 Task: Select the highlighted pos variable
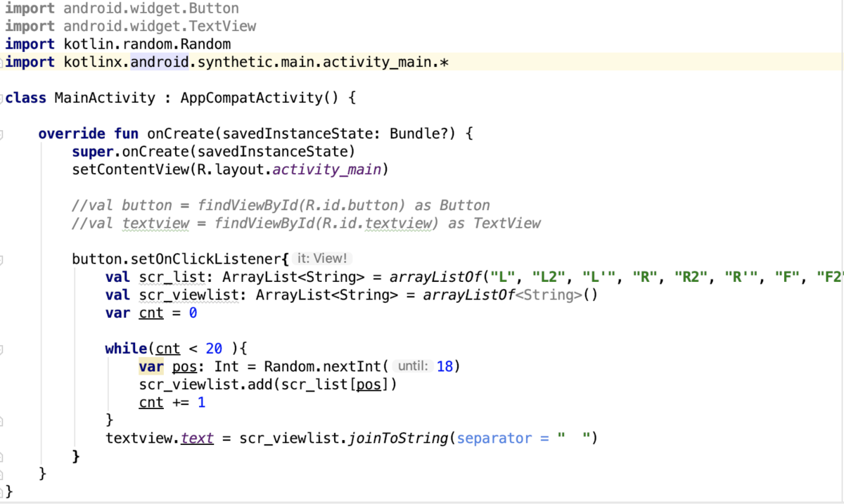(184, 366)
